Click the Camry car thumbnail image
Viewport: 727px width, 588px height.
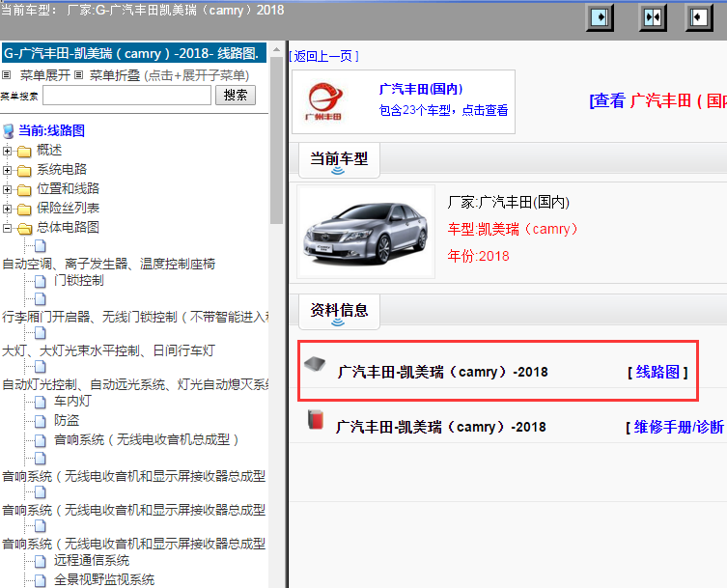365,232
